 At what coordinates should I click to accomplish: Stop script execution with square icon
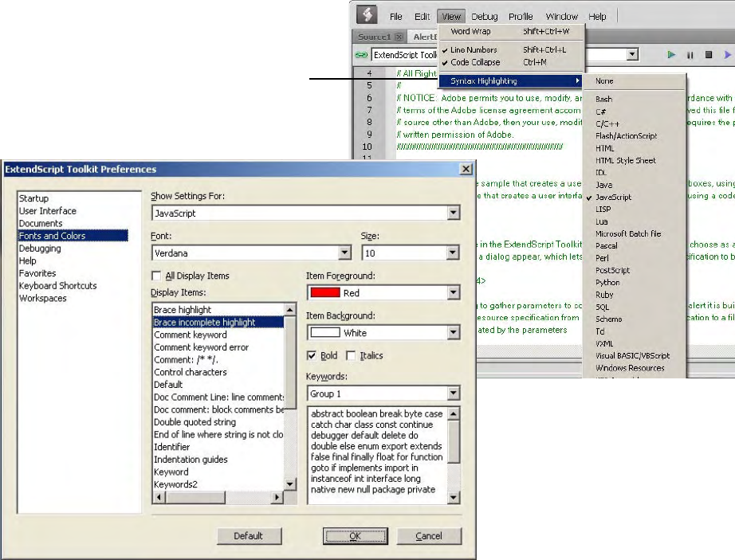tap(709, 55)
